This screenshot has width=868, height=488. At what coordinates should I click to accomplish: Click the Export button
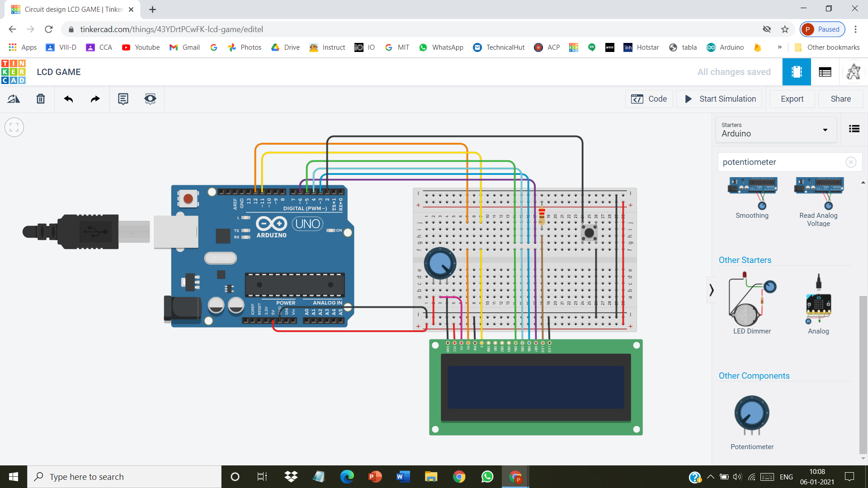[x=792, y=99]
